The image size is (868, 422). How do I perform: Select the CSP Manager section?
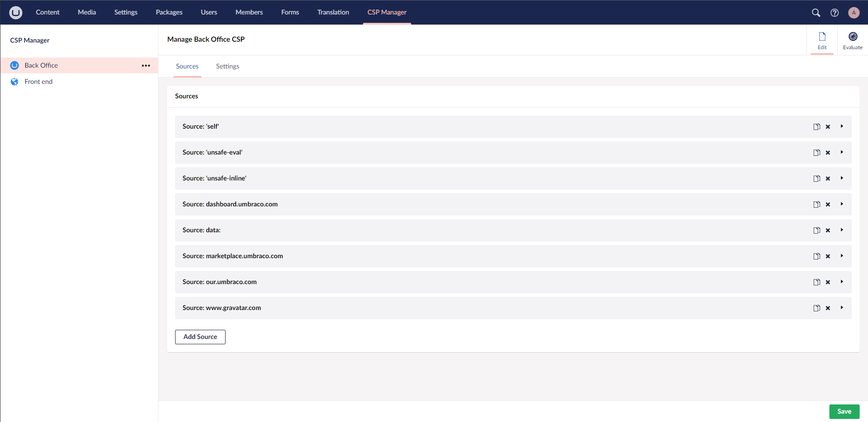(387, 12)
